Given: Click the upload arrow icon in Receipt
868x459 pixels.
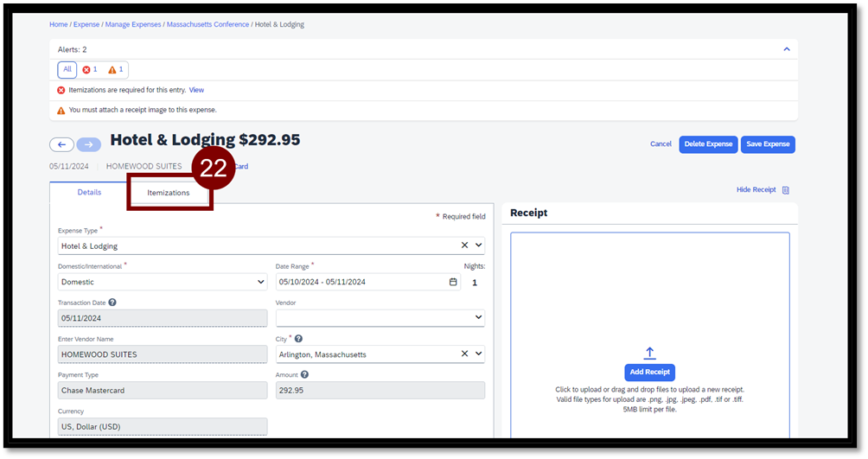Looking at the screenshot, I should [649, 353].
